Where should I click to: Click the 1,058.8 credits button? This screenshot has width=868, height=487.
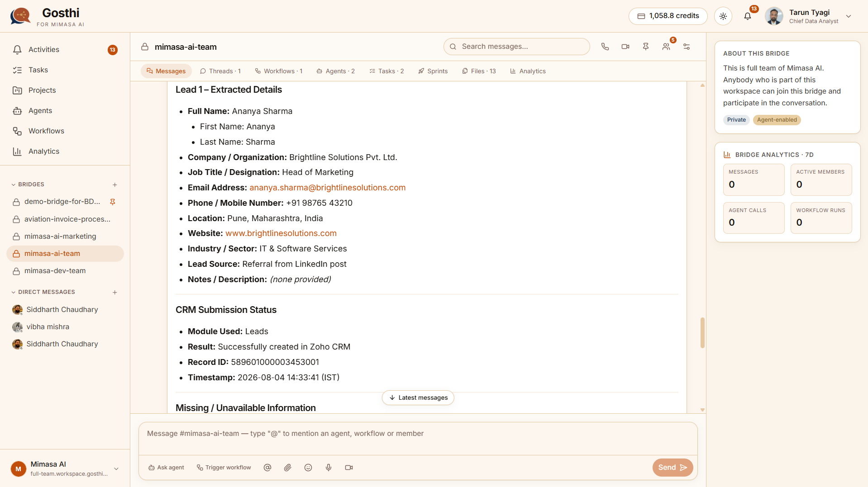point(668,16)
